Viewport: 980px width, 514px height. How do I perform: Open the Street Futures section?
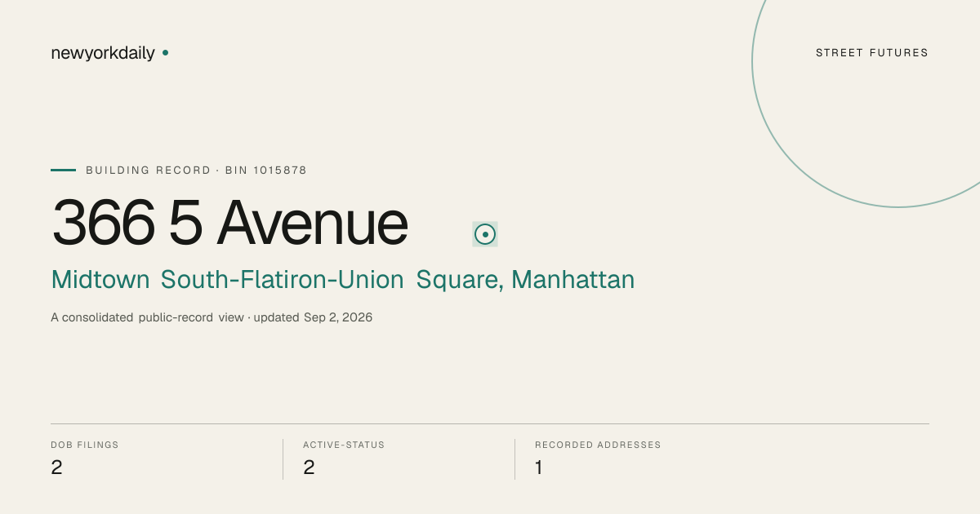(x=872, y=53)
